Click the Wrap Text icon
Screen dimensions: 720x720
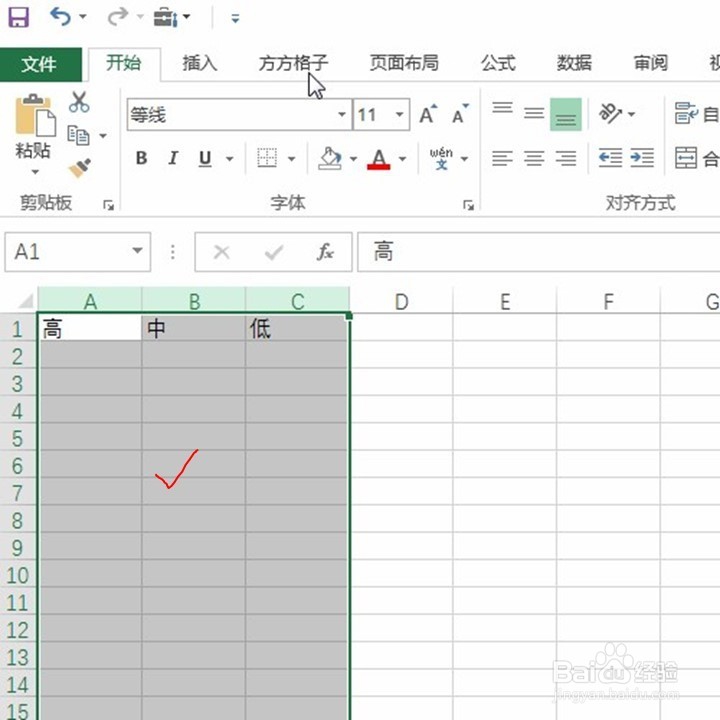coord(686,113)
